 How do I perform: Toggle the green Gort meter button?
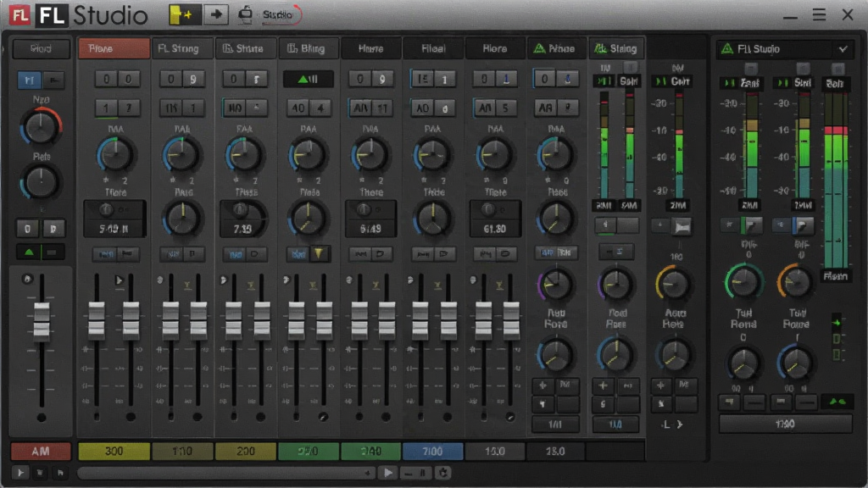click(x=660, y=81)
